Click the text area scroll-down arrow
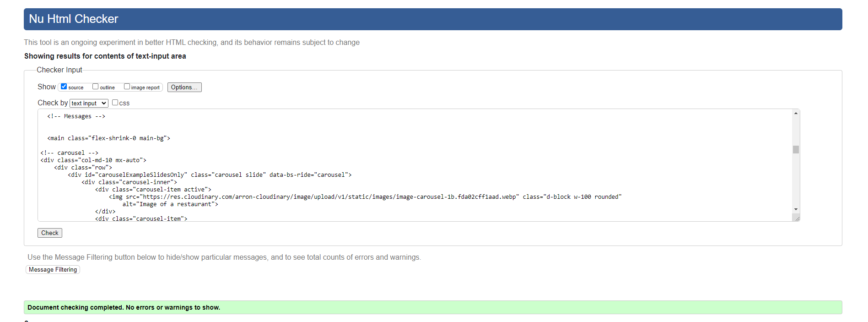Image resolution: width=868 pixels, height=322 pixels. click(796, 209)
